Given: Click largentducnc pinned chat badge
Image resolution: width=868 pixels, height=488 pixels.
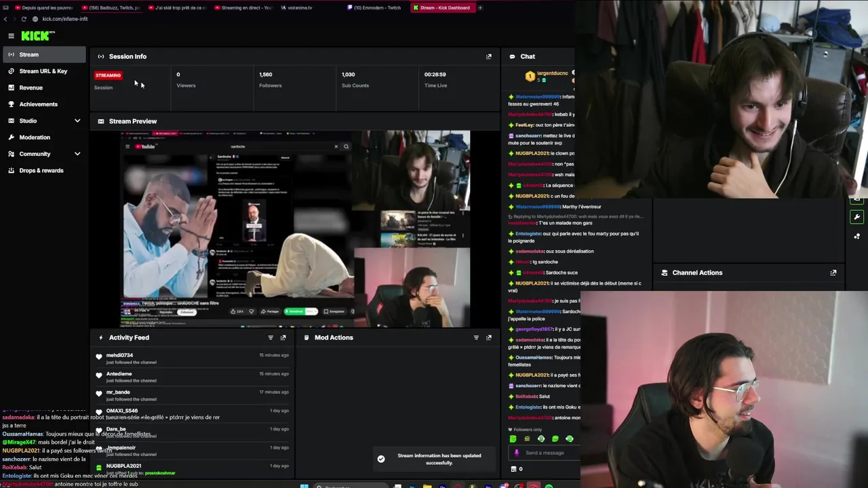Looking at the screenshot, I should [x=530, y=77].
